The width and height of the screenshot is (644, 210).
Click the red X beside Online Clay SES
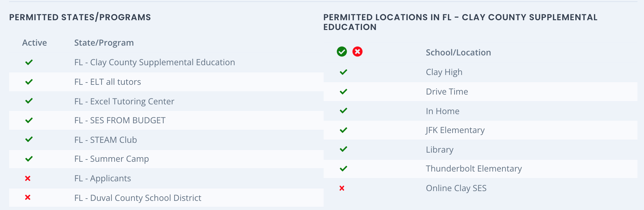point(342,188)
